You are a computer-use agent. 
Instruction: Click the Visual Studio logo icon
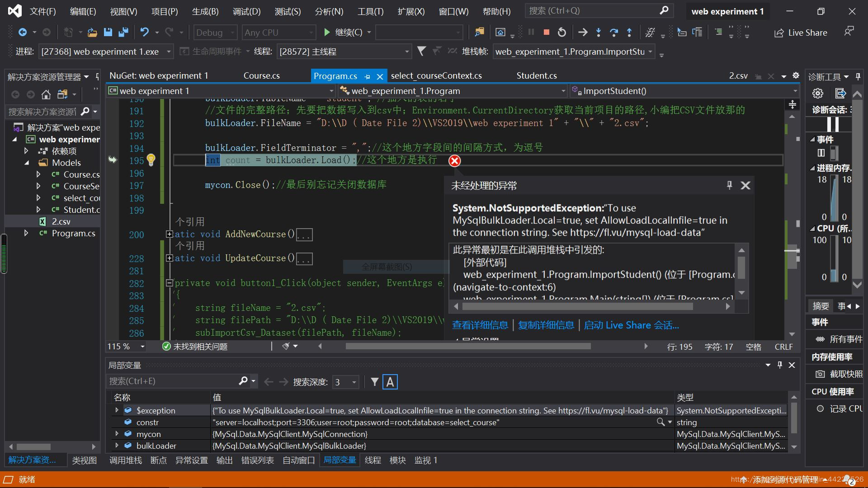15,11
